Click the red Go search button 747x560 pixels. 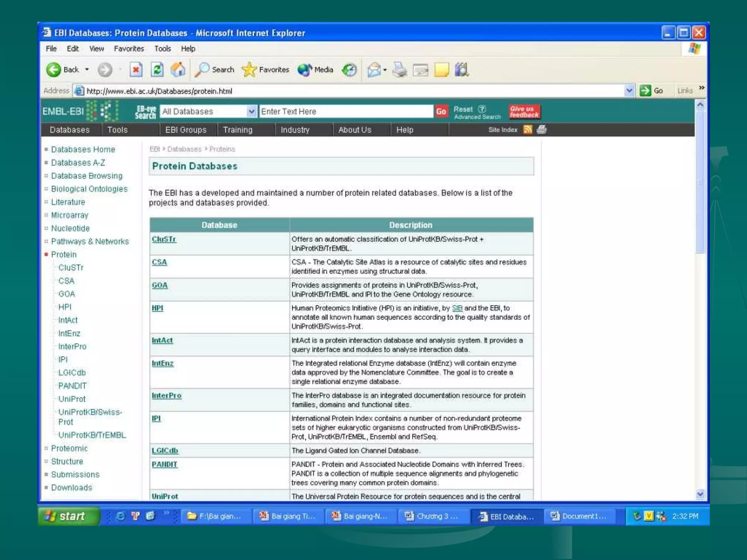pos(441,111)
